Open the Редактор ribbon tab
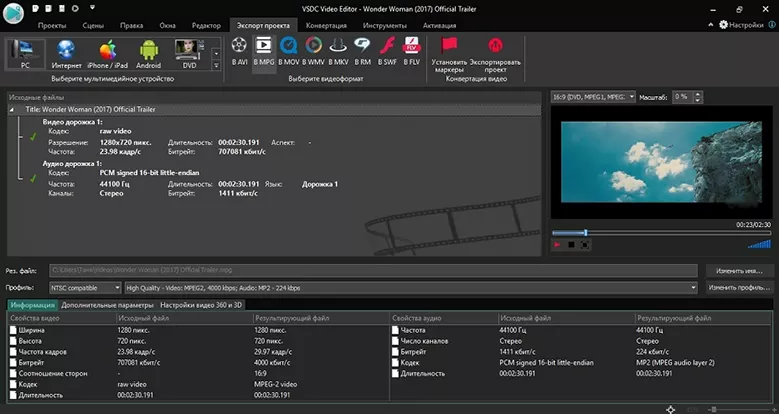This screenshot has height=414, width=779. [x=206, y=25]
